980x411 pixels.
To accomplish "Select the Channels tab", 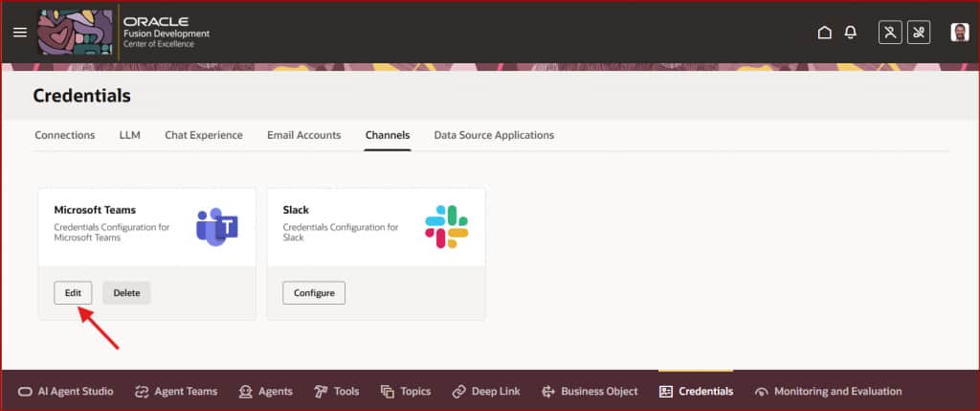I will click(388, 135).
